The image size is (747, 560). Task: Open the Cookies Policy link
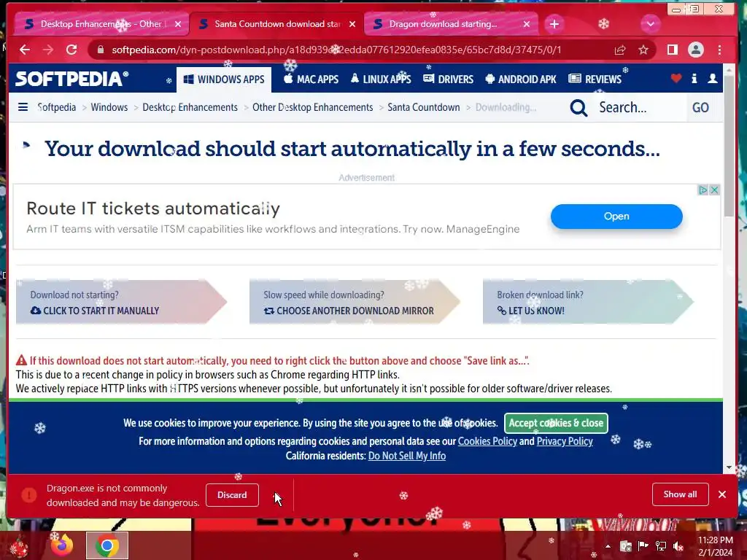(487, 441)
